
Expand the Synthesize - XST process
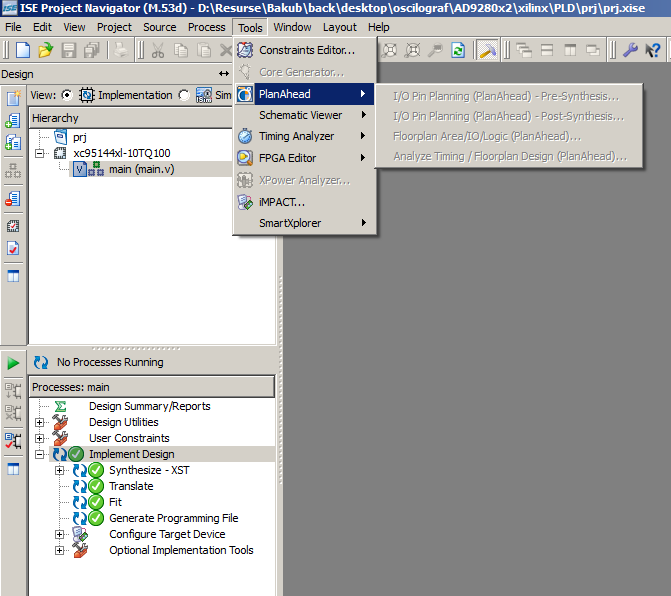59,470
